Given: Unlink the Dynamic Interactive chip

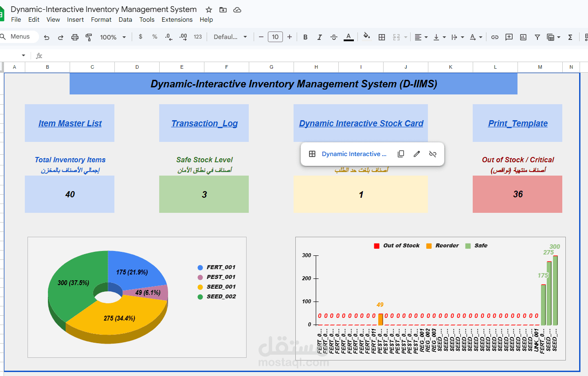Looking at the screenshot, I should pos(432,154).
